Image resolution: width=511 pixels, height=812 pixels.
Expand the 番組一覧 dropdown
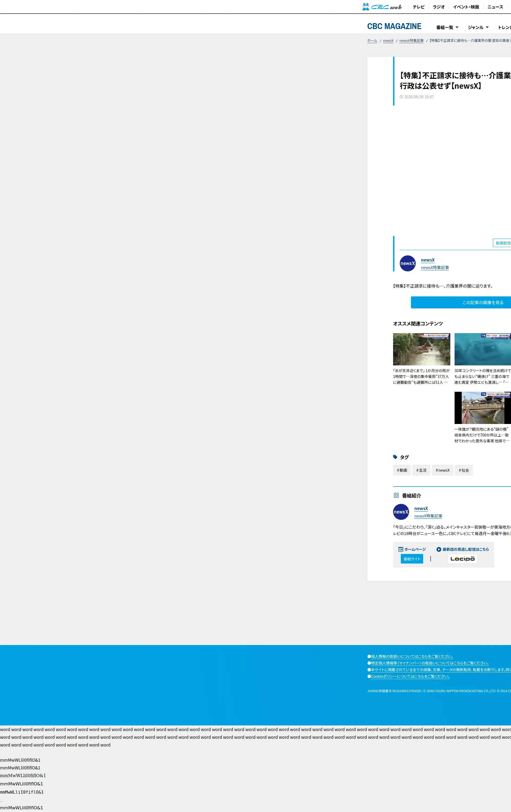pos(447,27)
